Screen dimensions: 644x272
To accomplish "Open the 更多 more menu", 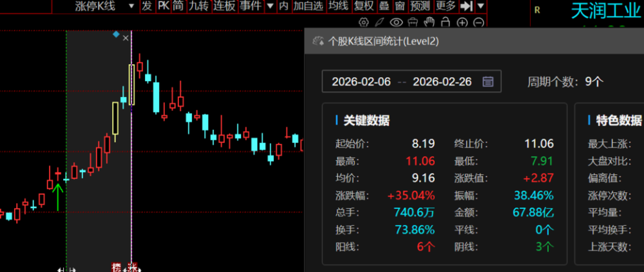I will pyautogui.click(x=445, y=6).
